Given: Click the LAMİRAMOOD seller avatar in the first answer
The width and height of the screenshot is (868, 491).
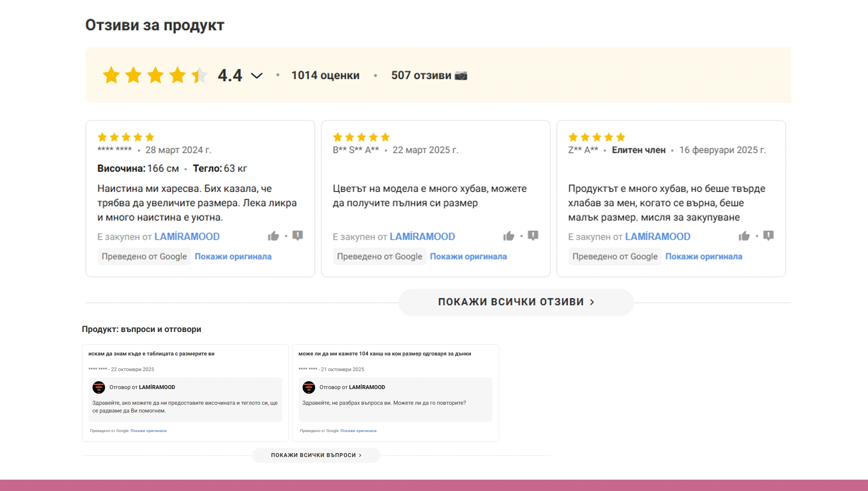Looking at the screenshot, I should (x=99, y=387).
